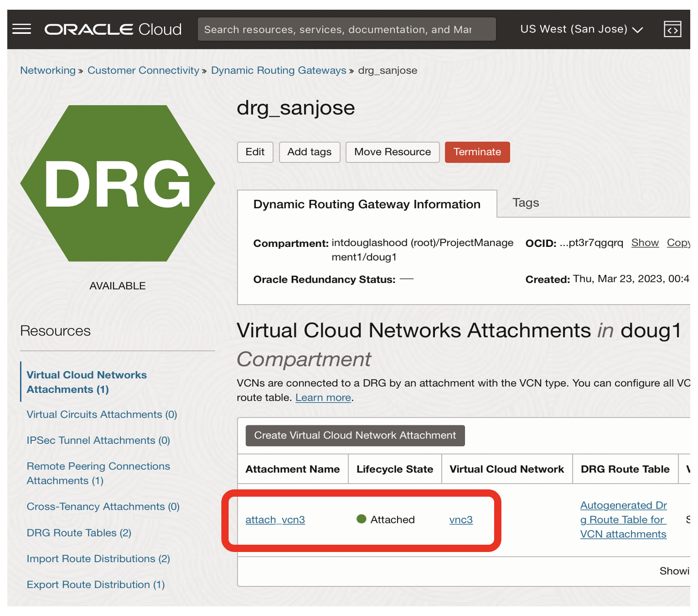Click the Compartment path value

click(x=422, y=250)
